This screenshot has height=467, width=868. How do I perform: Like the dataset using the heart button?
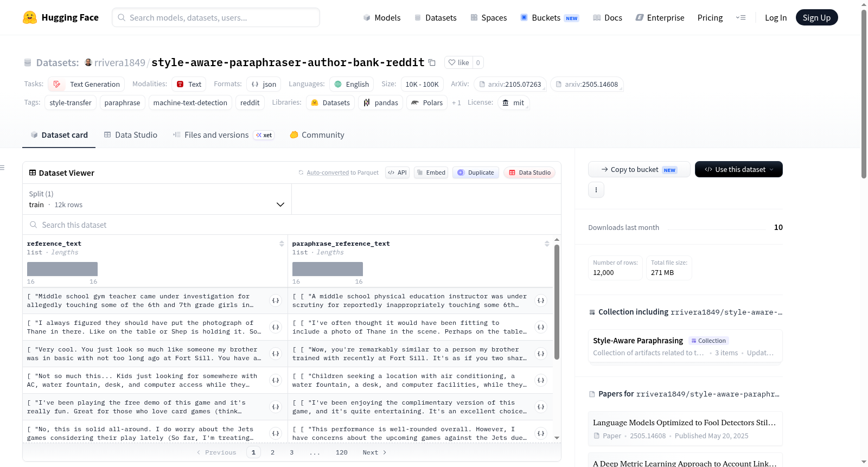458,62
